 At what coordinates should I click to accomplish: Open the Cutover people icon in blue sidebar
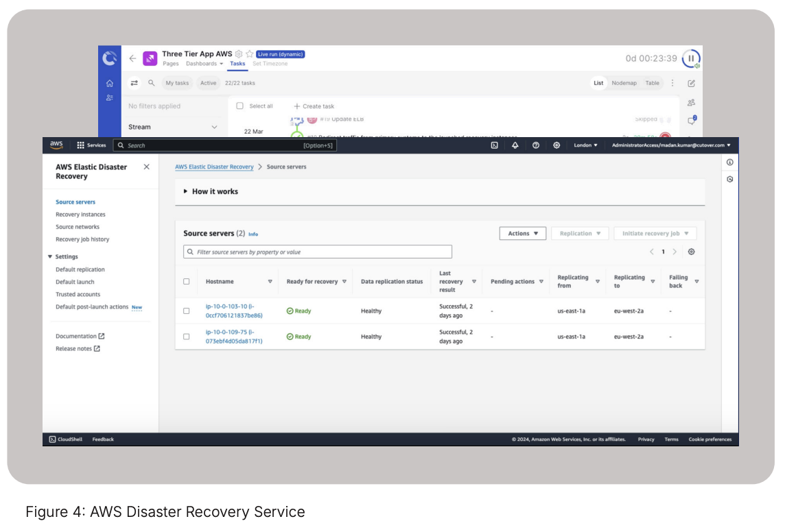tap(110, 98)
